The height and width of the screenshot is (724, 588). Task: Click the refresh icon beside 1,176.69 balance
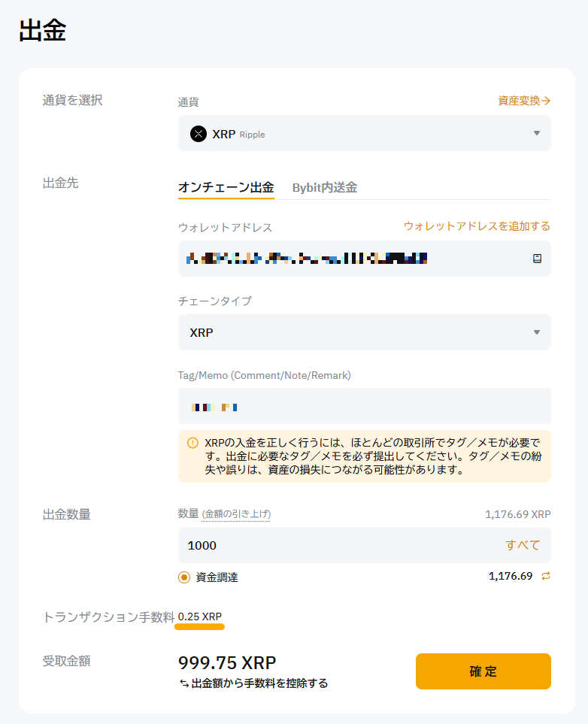545,576
